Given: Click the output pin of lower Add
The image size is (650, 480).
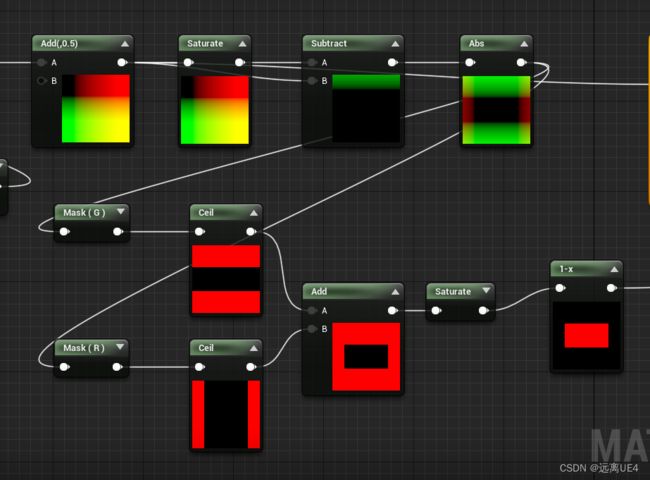Looking at the screenshot, I should (x=393, y=310).
